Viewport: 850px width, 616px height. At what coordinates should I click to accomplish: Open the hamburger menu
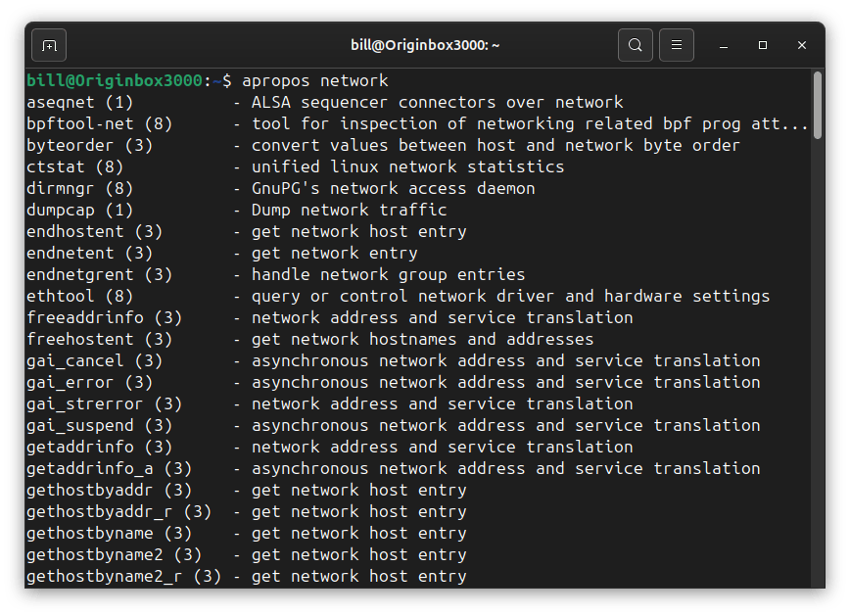point(677,45)
